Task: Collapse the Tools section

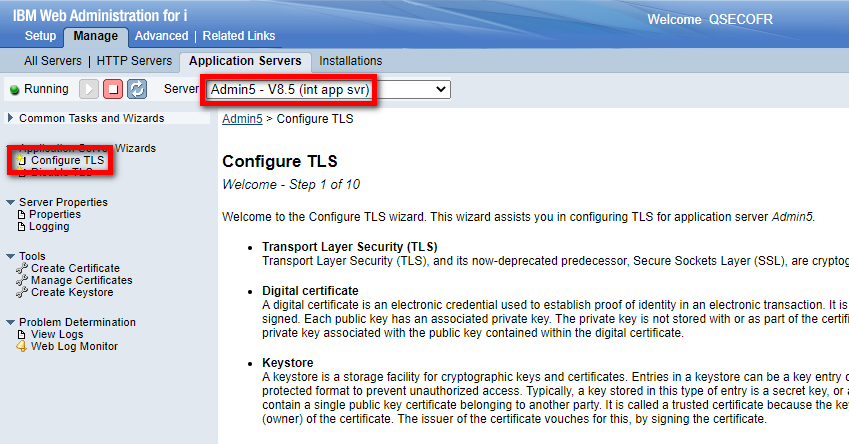Action: pos(10,256)
